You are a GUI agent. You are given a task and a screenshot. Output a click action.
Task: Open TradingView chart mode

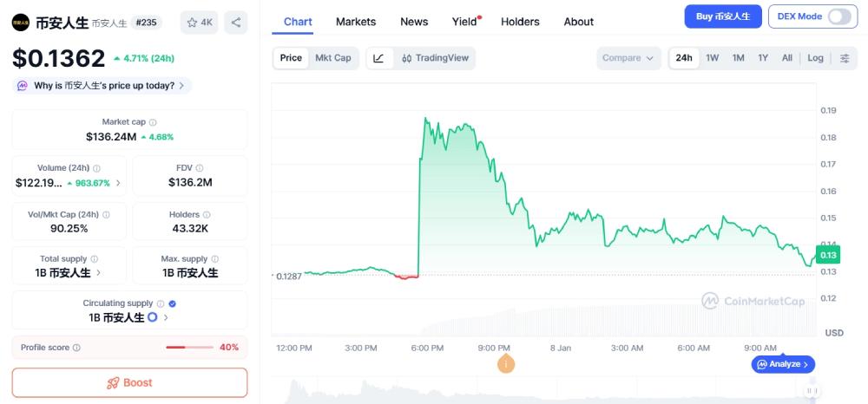click(x=435, y=58)
